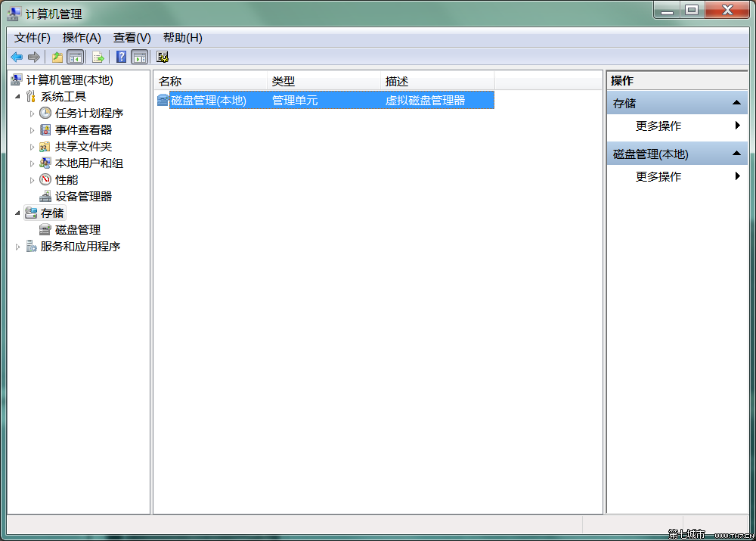This screenshot has width=756, height=541.
Task: Sort by the 描述 column header
Action: 437,81
